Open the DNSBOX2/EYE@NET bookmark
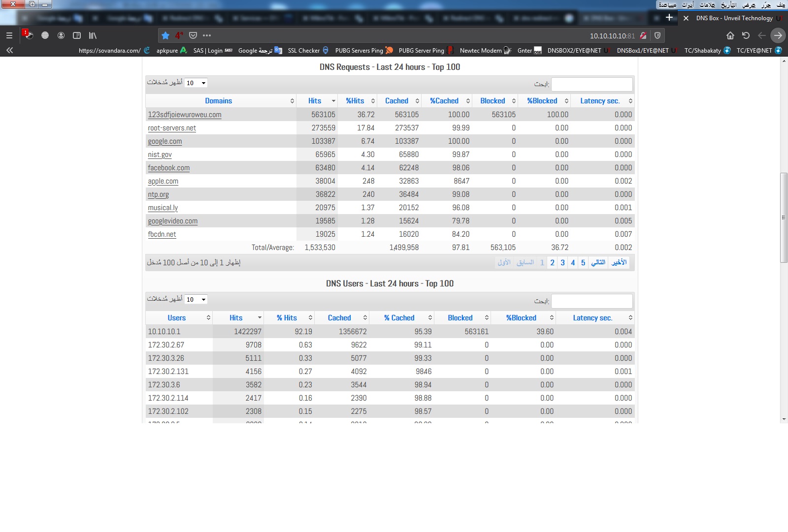The width and height of the screenshot is (788, 532). tap(578, 50)
